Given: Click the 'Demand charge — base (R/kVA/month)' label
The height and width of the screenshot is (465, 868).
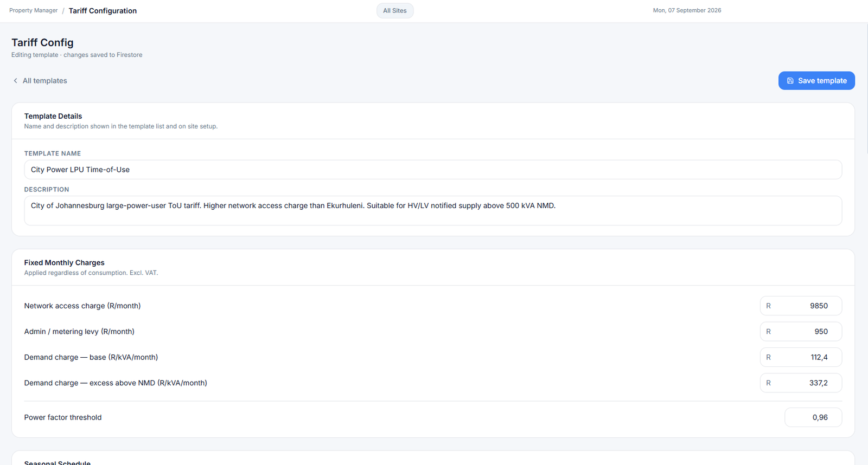Looking at the screenshot, I should (x=91, y=357).
